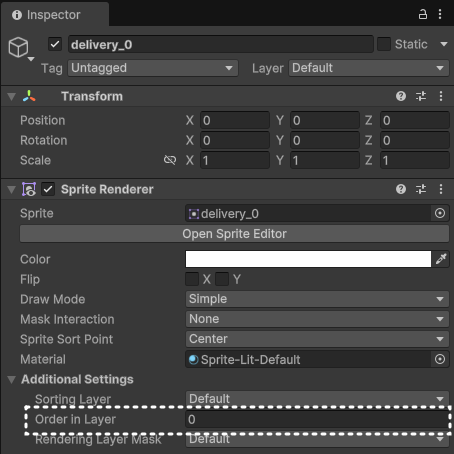Viewport: 454px width, 454px height.
Task: Click Rotation Y input field
Action: [x=325, y=140]
